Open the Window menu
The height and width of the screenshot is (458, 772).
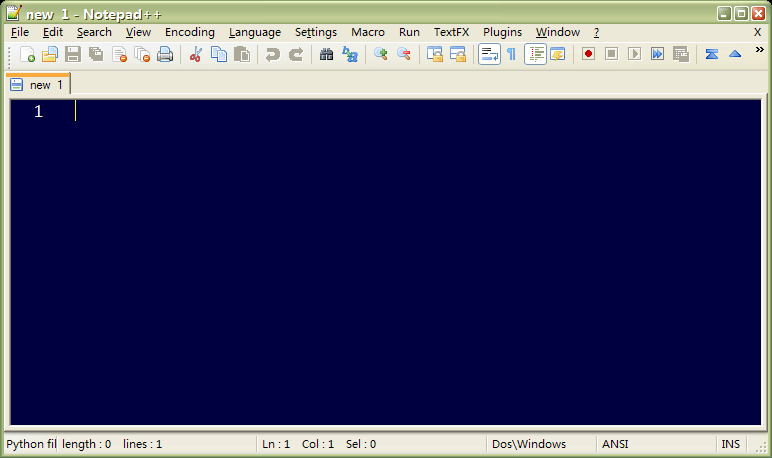(x=558, y=32)
